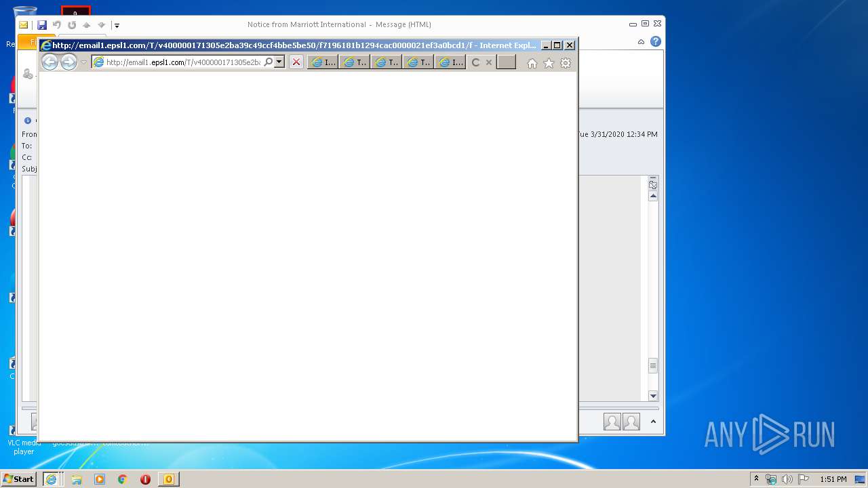Redo in Outlook quick access toolbar
The width and height of the screenshot is (868, 488).
72,25
